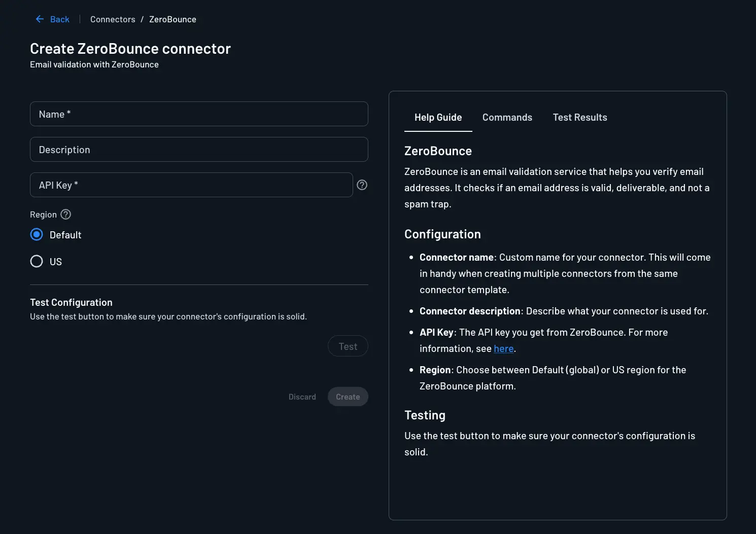Click the Region label above the radio buttons

point(43,215)
